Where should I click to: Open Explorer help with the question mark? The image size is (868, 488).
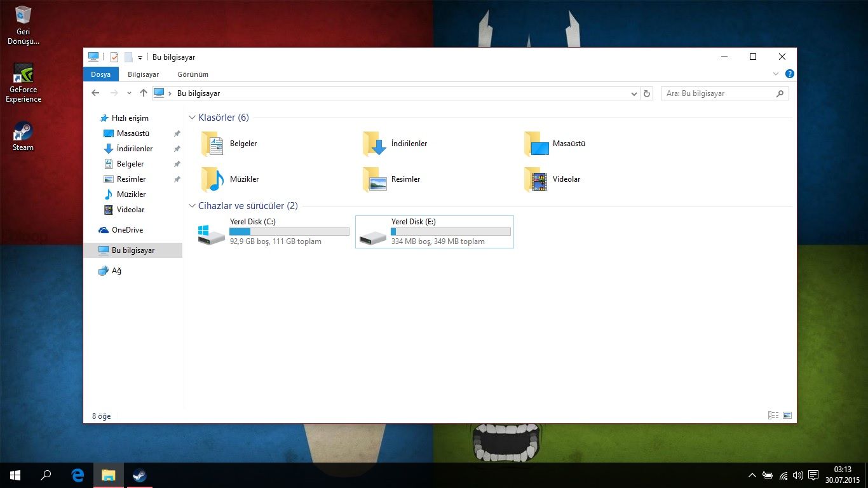pos(790,74)
